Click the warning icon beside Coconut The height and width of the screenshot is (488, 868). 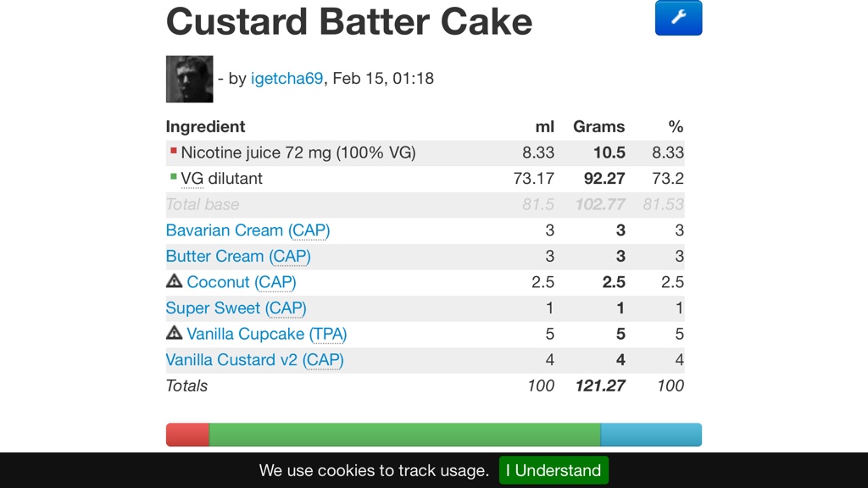coord(175,281)
